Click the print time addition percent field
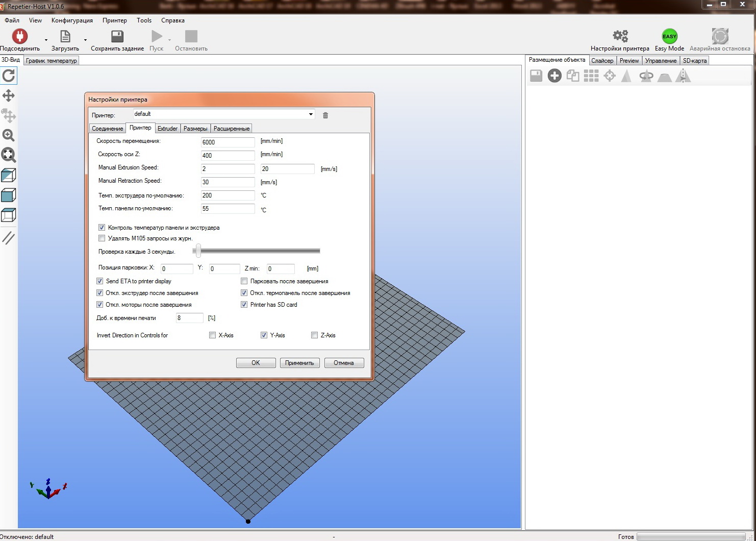This screenshot has width=756, height=541. point(190,318)
